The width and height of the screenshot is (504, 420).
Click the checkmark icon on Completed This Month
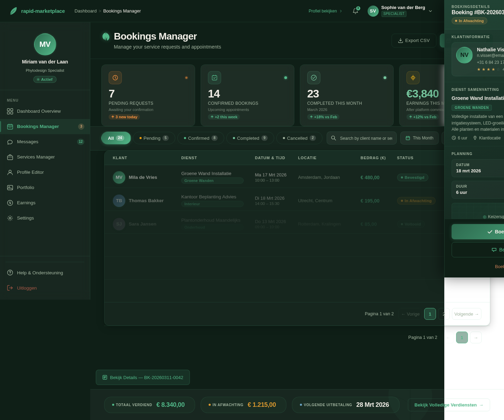click(x=314, y=78)
